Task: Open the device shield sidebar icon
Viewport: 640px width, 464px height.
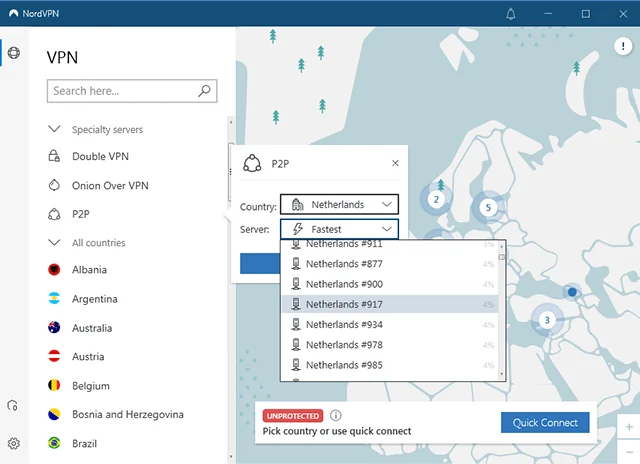Action: (x=13, y=405)
